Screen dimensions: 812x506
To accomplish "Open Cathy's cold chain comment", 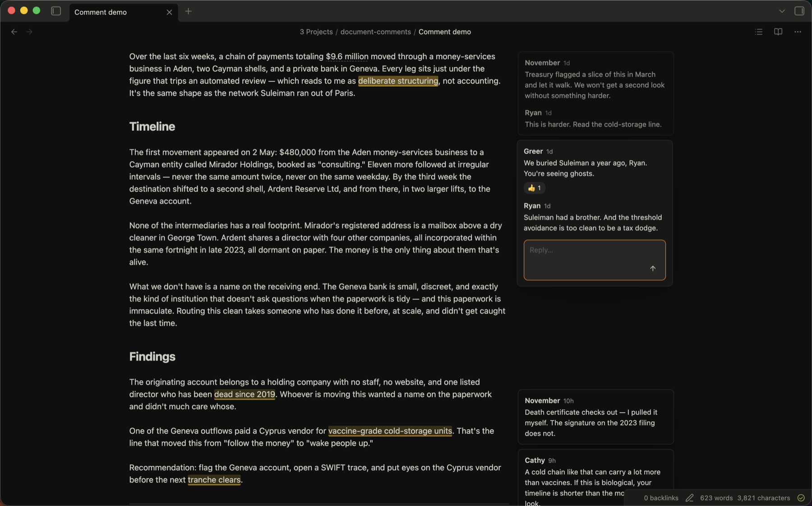I will 595,478.
